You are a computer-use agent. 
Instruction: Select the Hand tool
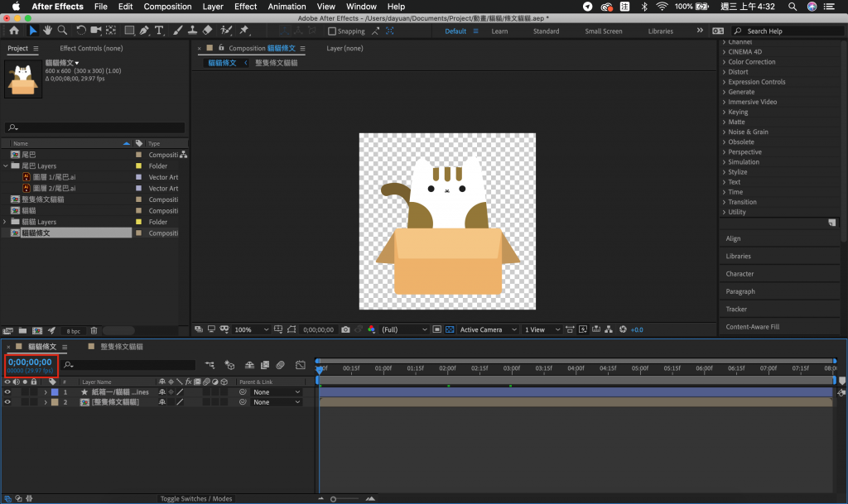pyautogui.click(x=48, y=31)
